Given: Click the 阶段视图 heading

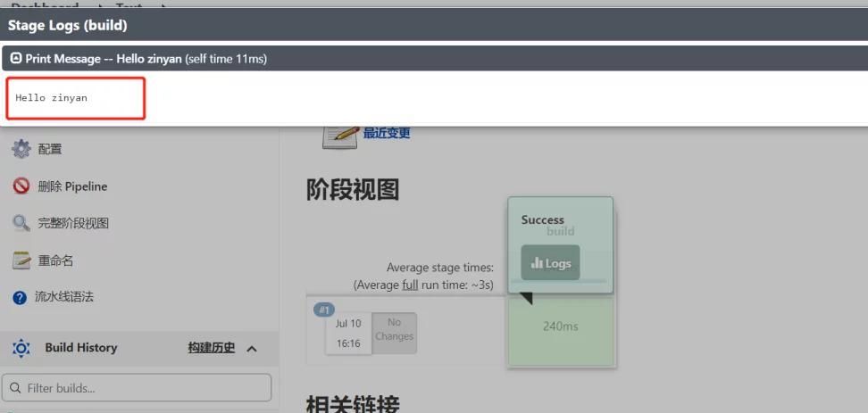Looking at the screenshot, I should (353, 190).
